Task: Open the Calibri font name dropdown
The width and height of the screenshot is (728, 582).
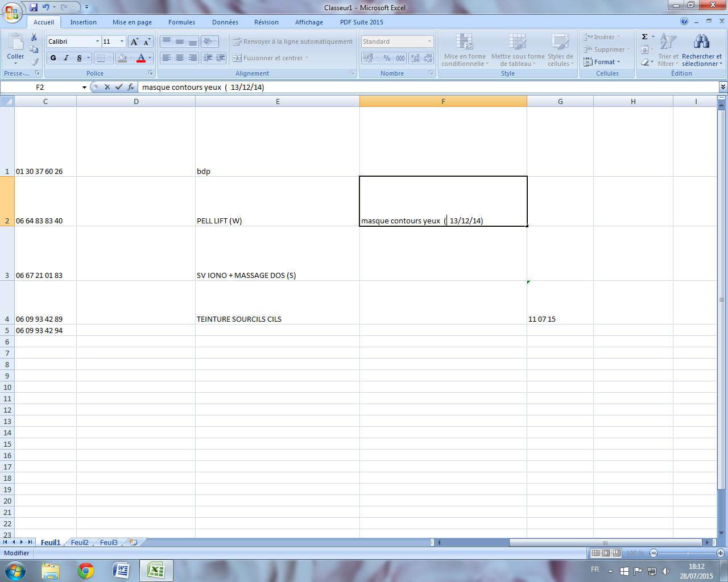Action: tap(97, 41)
